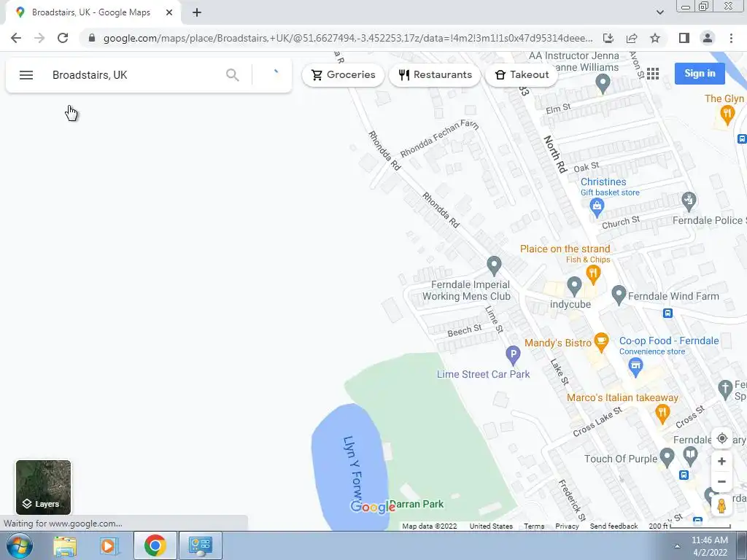Zoom out on the map
Screen dimensions: 747x560
pos(721,481)
